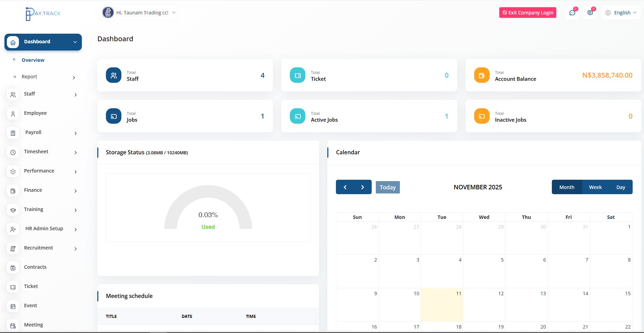Click the Account Balance wallet icon
The image size is (644, 333).
tap(481, 75)
